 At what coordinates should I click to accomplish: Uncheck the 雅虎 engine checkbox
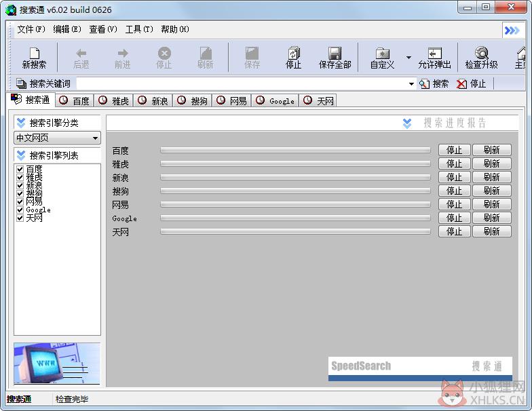20,177
